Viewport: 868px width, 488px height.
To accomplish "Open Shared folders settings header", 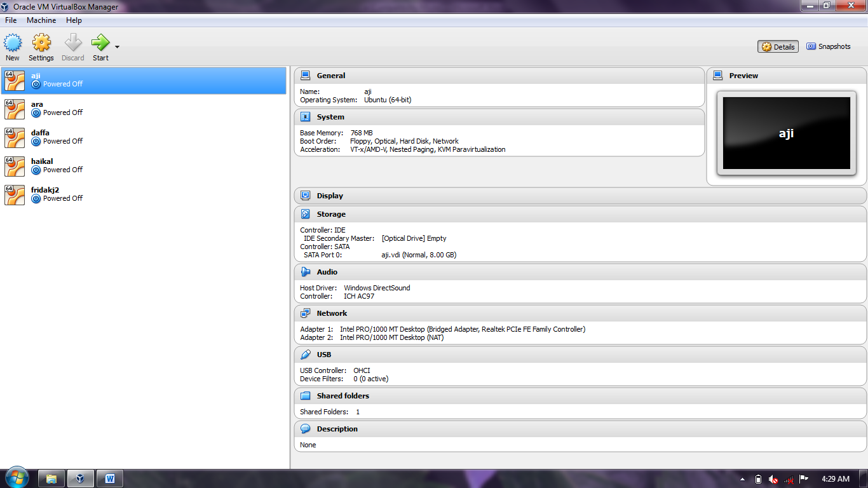I will point(343,396).
